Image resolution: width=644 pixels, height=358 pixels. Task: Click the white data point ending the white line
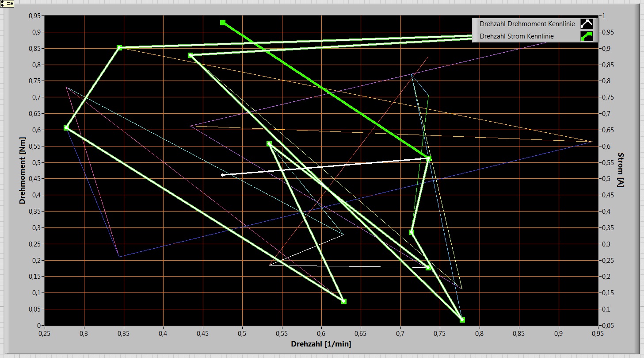point(223,175)
